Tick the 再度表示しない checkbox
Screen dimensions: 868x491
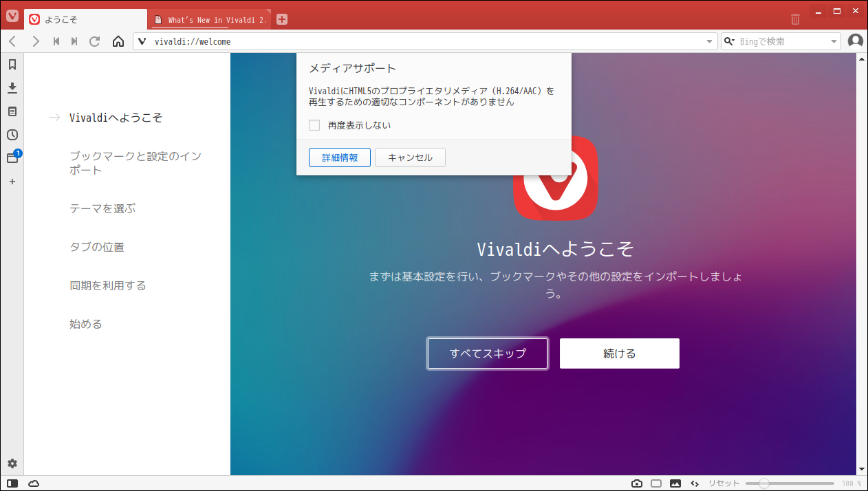(x=314, y=125)
